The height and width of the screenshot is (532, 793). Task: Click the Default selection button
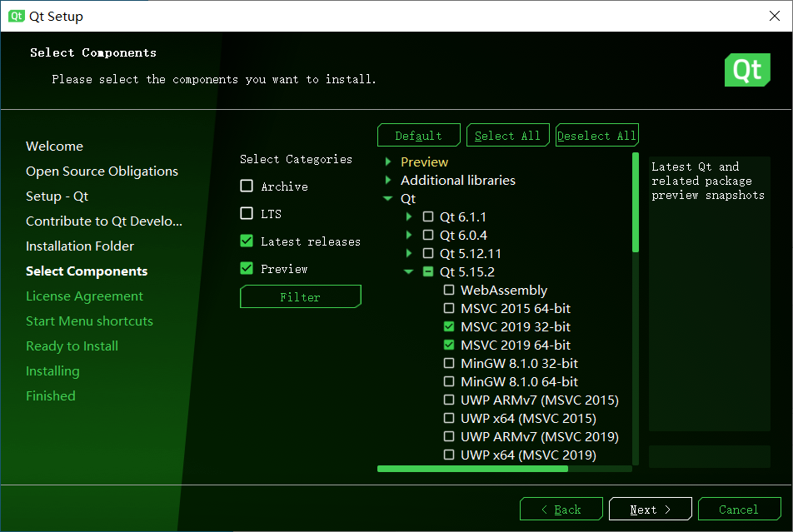tap(419, 135)
